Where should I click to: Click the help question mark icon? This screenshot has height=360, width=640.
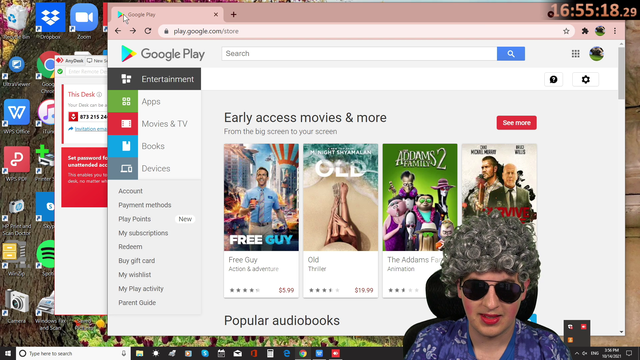coord(553,80)
